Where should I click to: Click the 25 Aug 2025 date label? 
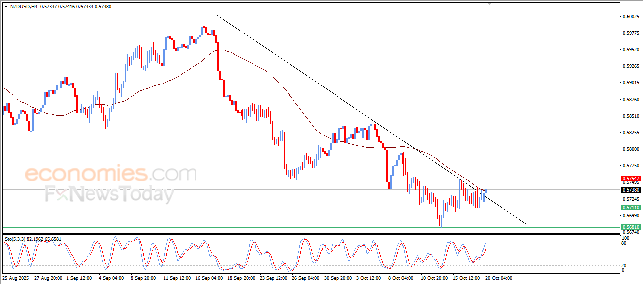pos(15,278)
